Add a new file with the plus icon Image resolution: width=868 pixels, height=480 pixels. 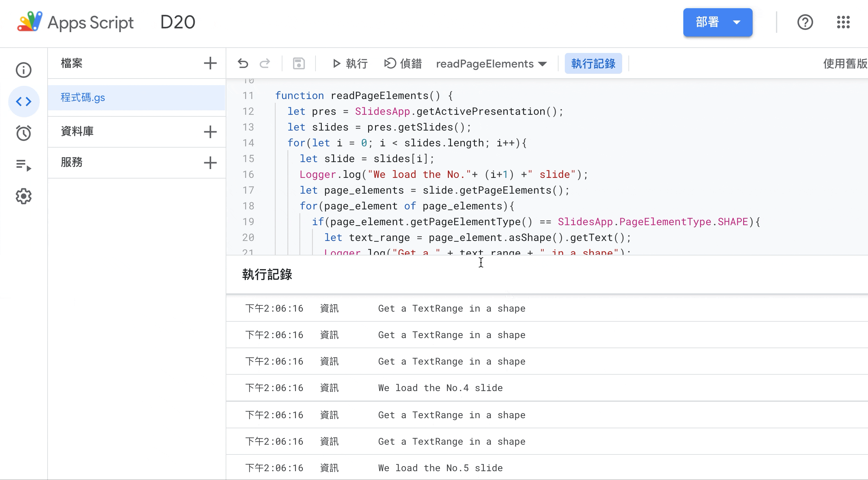click(210, 63)
